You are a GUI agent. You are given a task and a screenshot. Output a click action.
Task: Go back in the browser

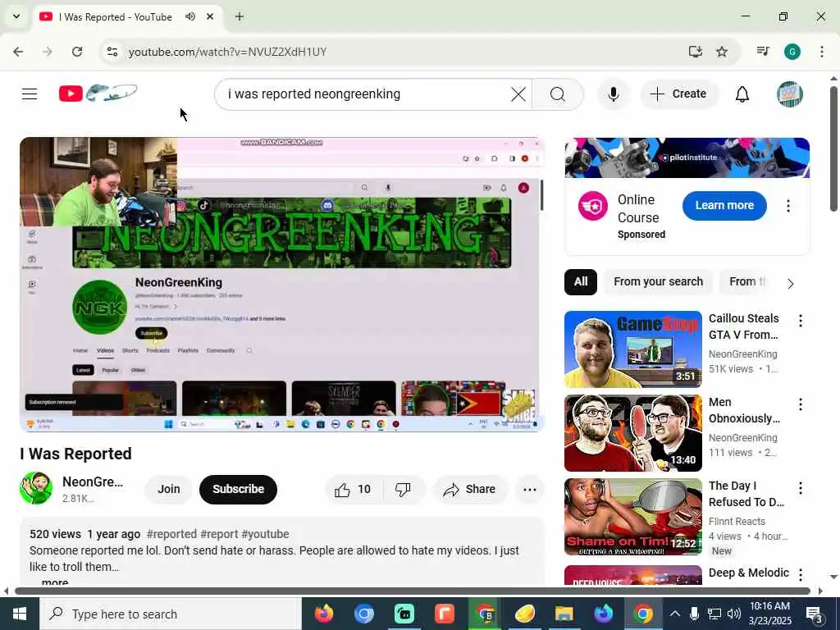click(x=18, y=52)
